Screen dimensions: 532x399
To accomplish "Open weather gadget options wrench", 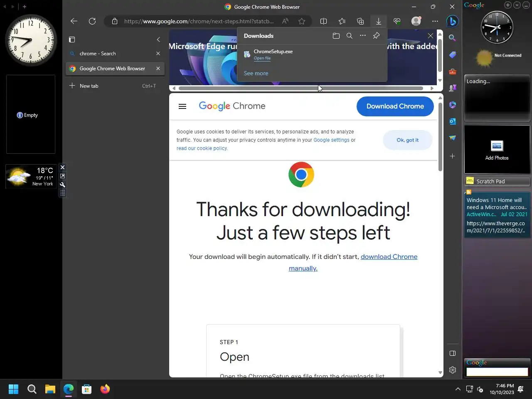I will pos(62,185).
